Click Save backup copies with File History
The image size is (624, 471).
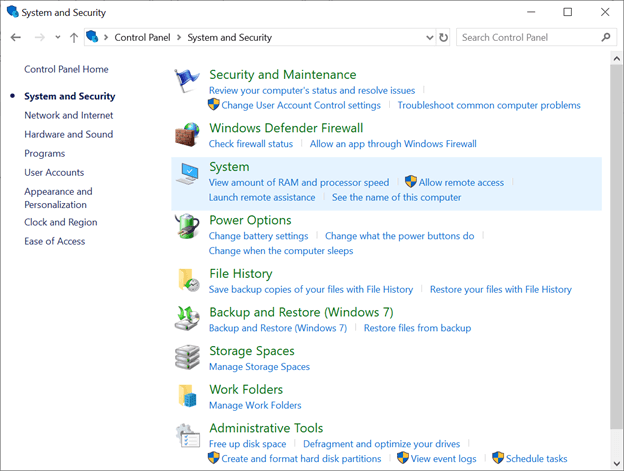click(x=311, y=290)
